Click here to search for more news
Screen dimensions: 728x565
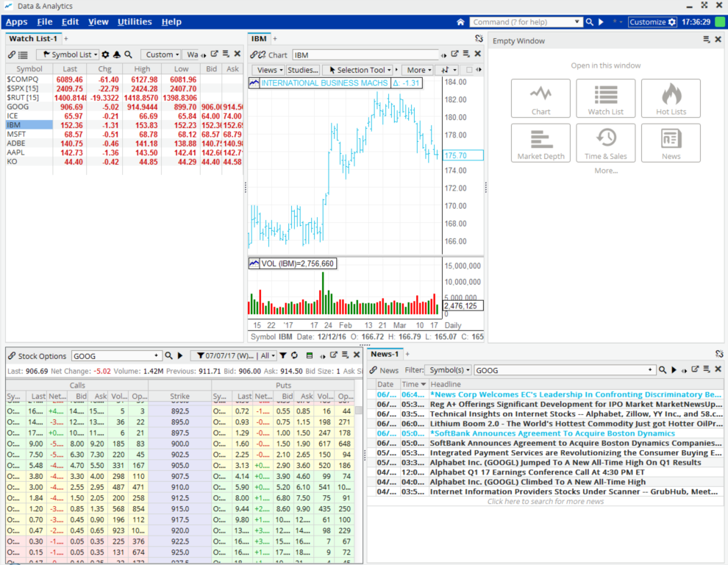[x=546, y=501]
